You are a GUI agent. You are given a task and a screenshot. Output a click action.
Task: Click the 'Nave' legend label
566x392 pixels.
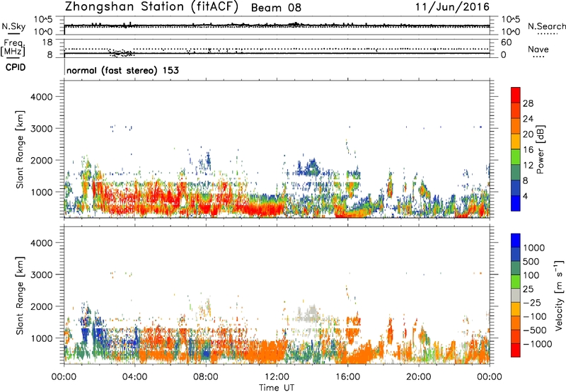538,50
